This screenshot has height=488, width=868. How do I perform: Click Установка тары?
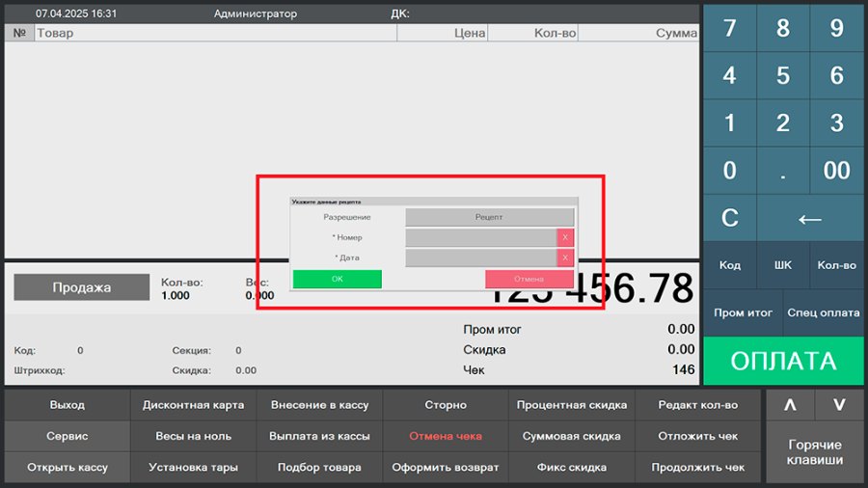pos(193,468)
